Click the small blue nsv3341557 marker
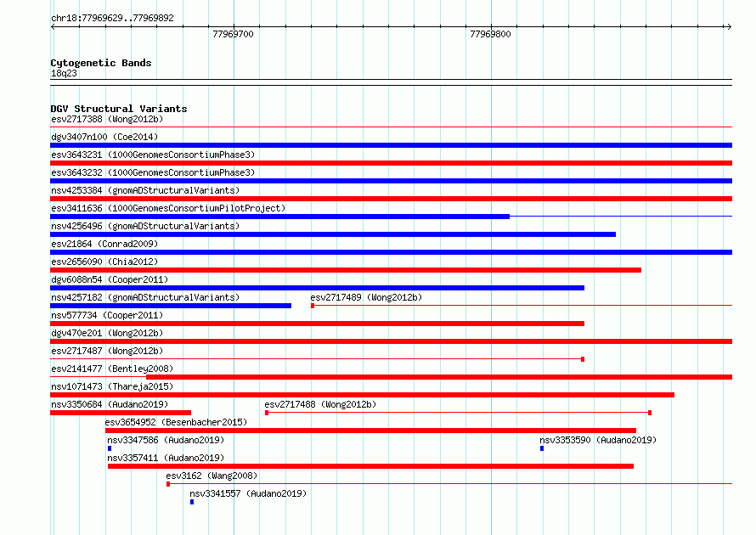Viewport: 756px width, 535px height. [192, 502]
